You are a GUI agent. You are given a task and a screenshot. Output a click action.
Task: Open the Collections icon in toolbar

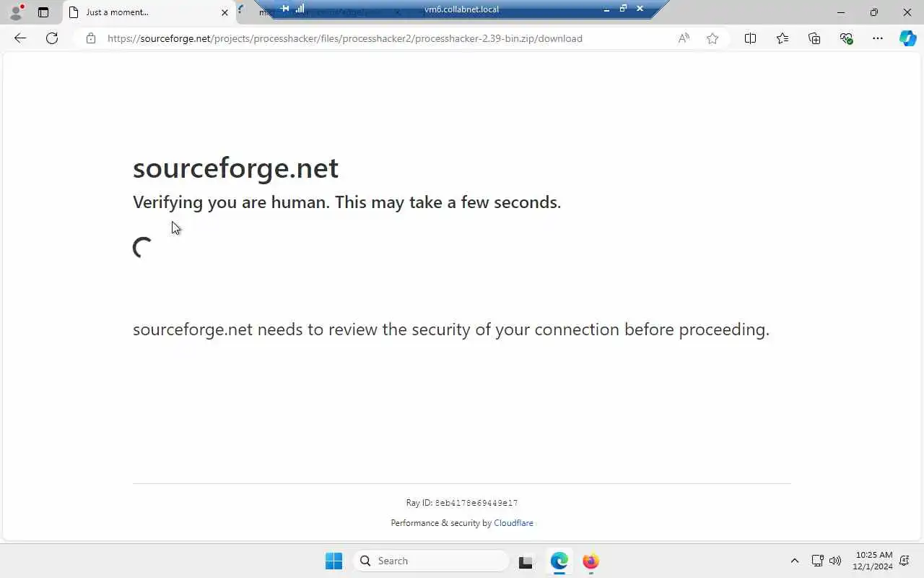(x=814, y=38)
